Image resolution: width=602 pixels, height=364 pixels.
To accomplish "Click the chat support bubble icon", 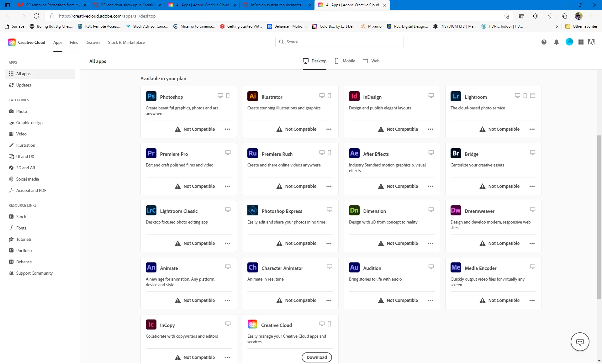I will (580, 341).
